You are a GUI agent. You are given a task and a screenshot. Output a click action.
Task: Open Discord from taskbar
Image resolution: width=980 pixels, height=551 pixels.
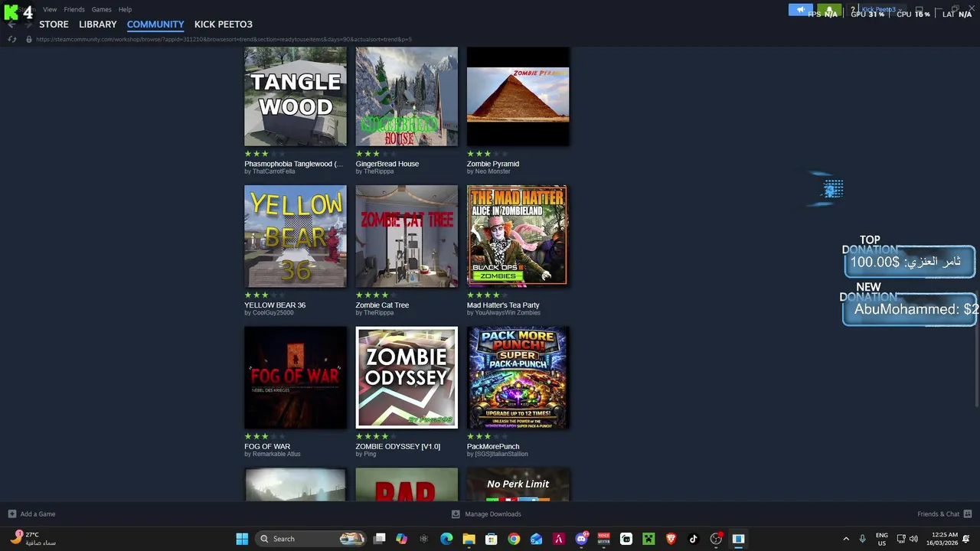coord(581,539)
